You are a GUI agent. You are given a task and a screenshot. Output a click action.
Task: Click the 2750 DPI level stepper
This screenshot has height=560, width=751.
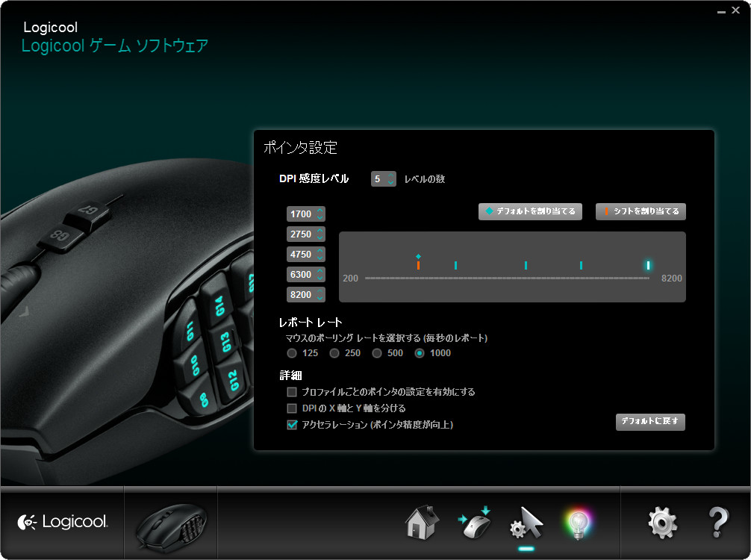pos(305,234)
